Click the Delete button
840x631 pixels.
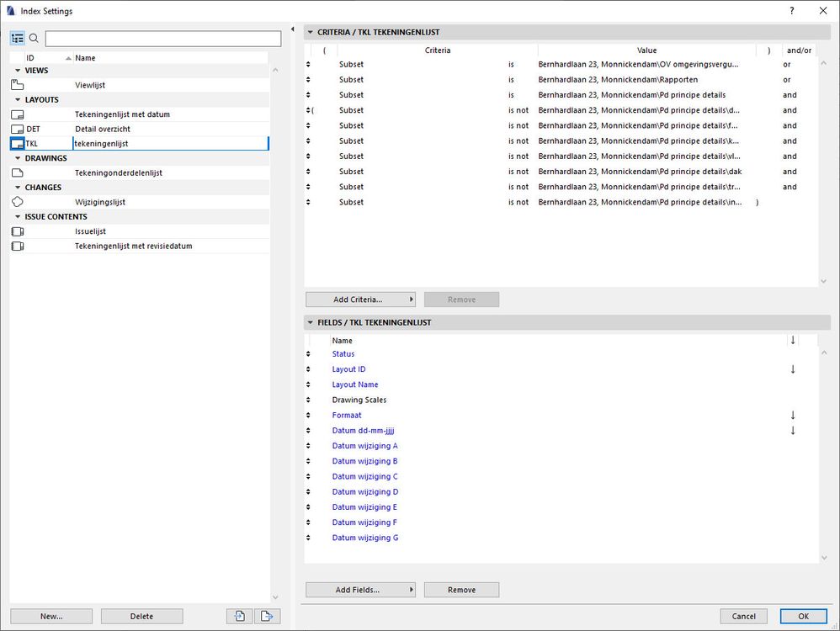[x=142, y=616]
